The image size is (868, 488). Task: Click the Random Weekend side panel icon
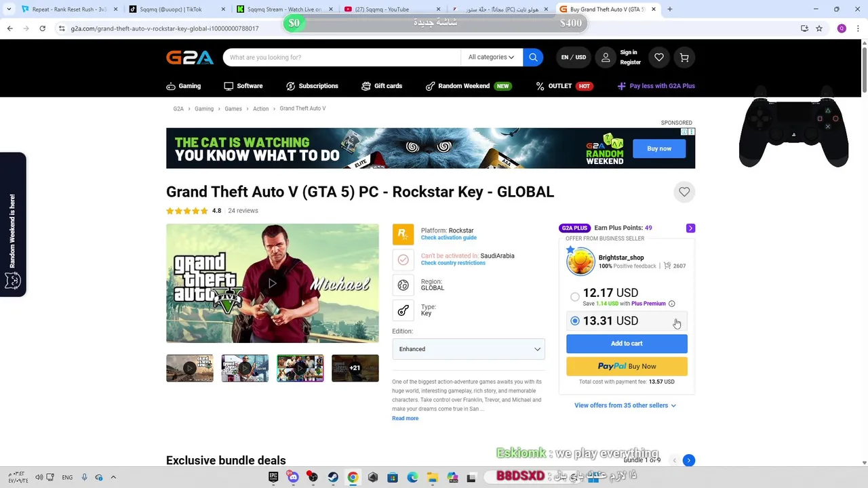tap(12, 281)
